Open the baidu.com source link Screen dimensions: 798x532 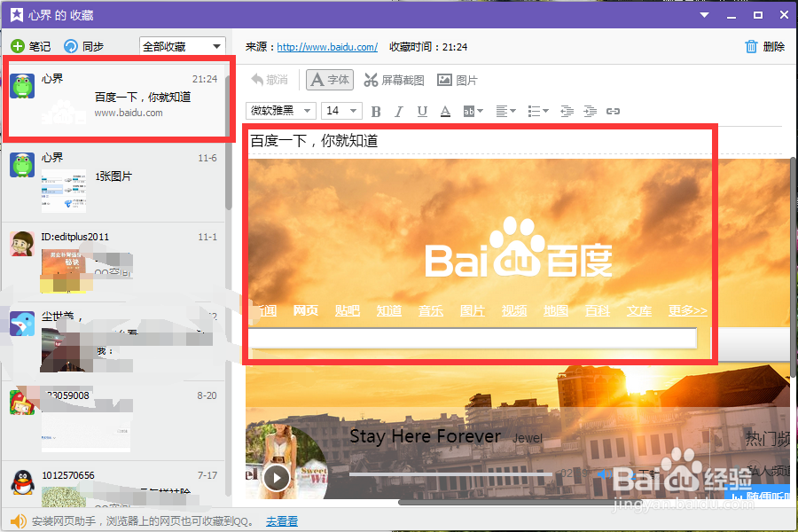pyautogui.click(x=325, y=46)
